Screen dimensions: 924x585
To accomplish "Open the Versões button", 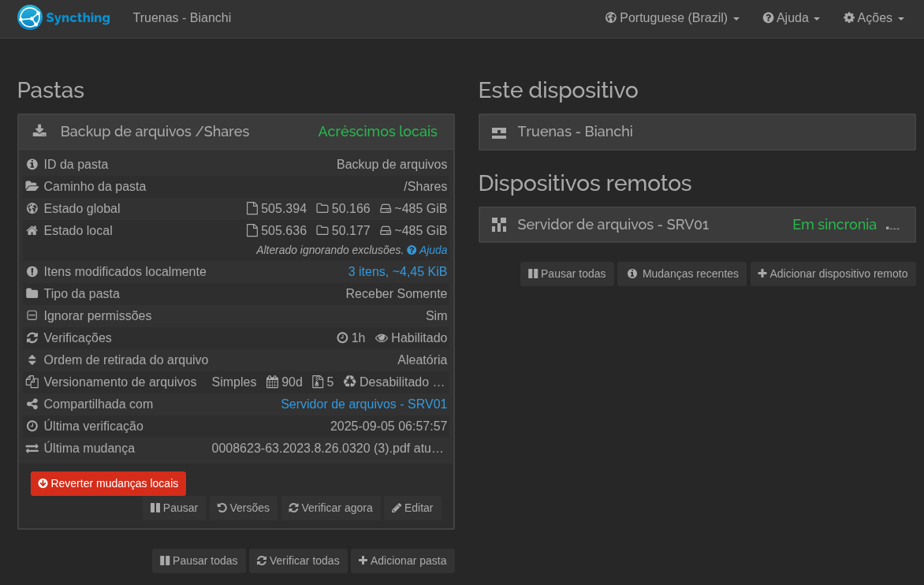I will click(x=243, y=508).
